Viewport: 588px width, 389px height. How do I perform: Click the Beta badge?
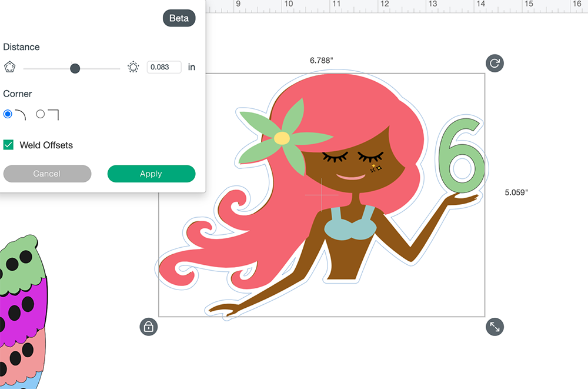[179, 18]
